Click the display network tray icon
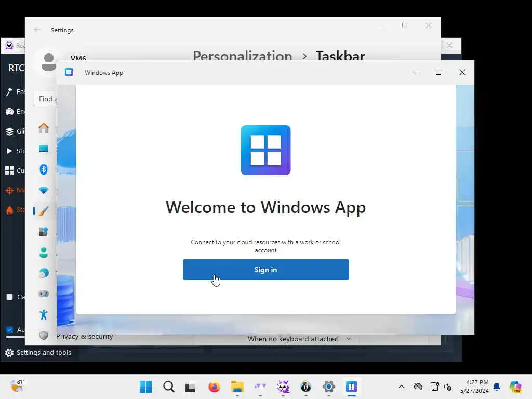This screenshot has width=532, height=399. [x=434, y=387]
